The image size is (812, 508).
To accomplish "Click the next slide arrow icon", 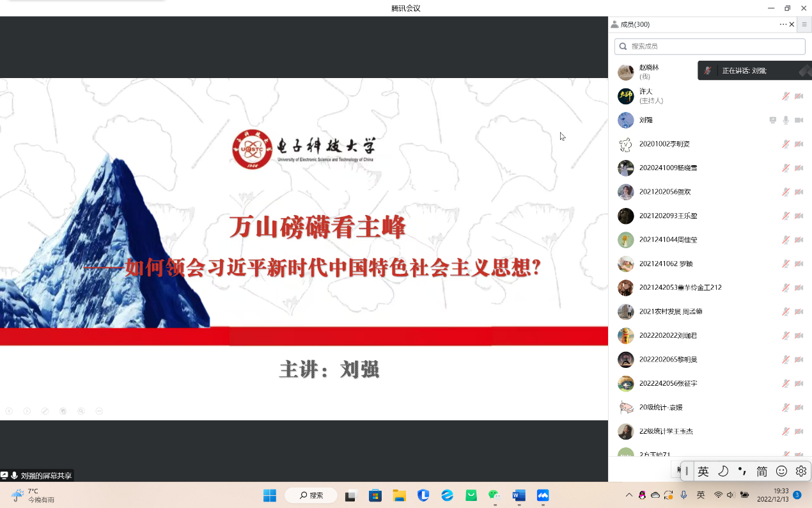I will [27, 411].
